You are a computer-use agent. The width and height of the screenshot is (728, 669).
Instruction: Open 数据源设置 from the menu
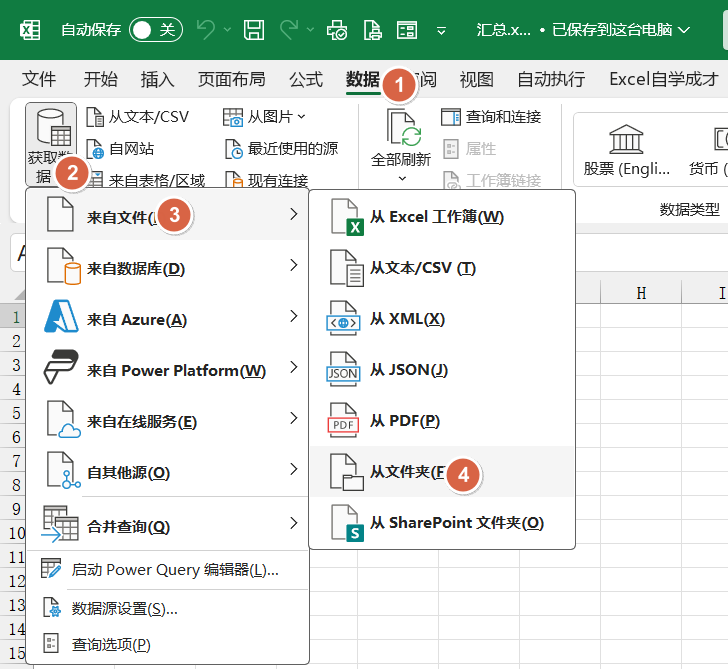pyautogui.click(x=124, y=608)
